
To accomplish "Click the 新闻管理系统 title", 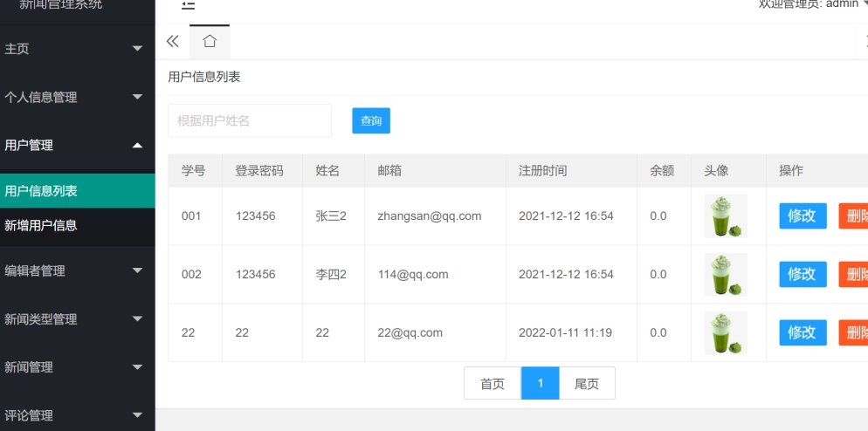I will click(x=61, y=4).
